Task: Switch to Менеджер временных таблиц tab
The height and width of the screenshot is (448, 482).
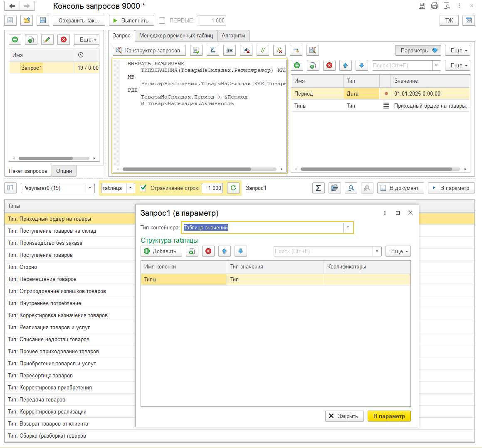Action: coord(176,36)
